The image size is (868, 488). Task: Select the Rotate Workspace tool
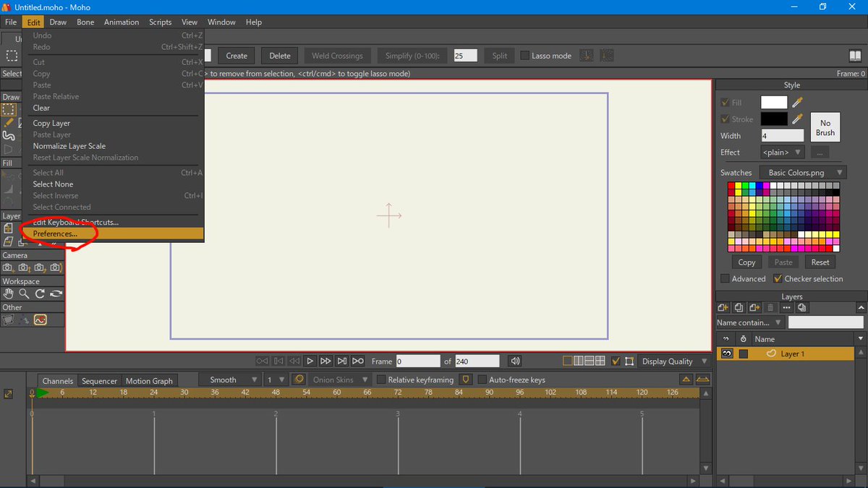tap(40, 294)
